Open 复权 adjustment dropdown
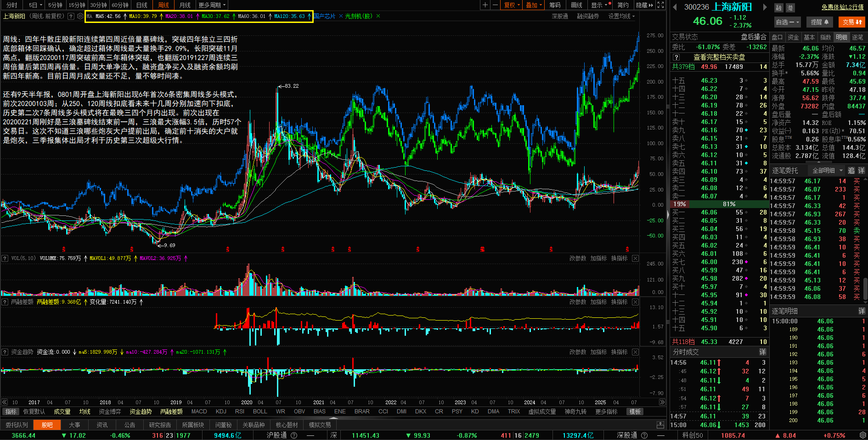The height and width of the screenshot is (440, 868). [512, 5]
